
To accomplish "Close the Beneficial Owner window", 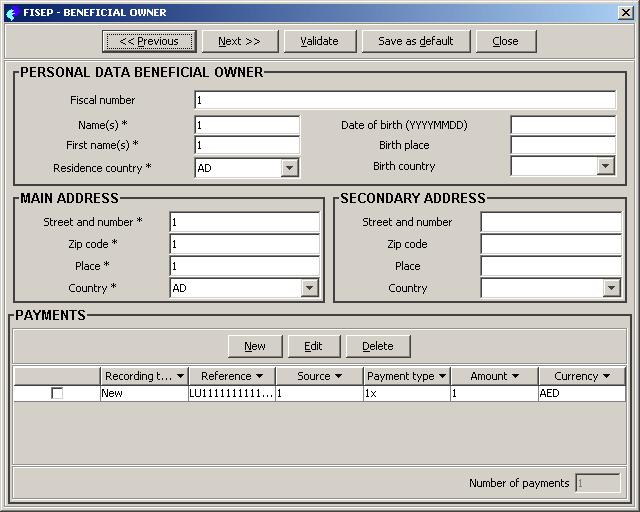I will 625,13.
